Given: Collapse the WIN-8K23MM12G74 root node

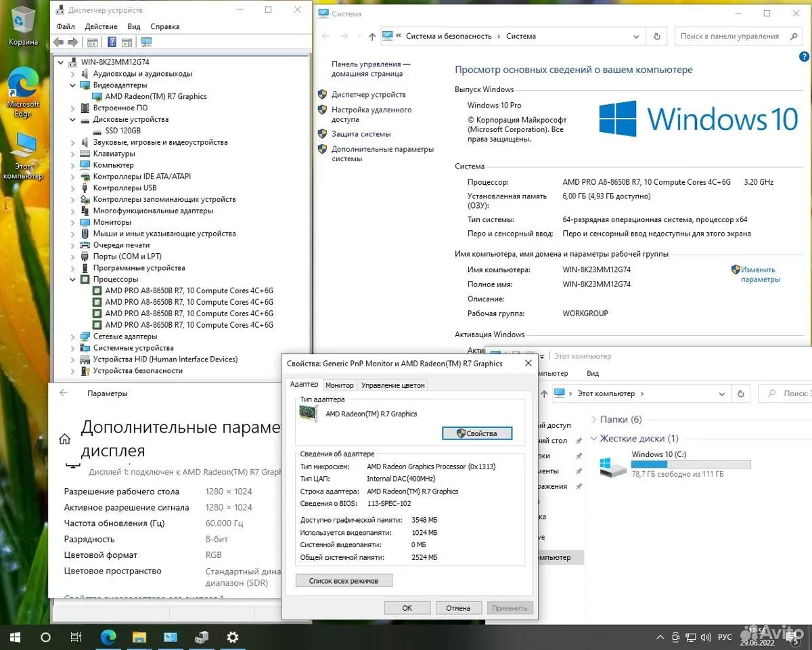Looking at the screenshot, I should tap(61, 62).
